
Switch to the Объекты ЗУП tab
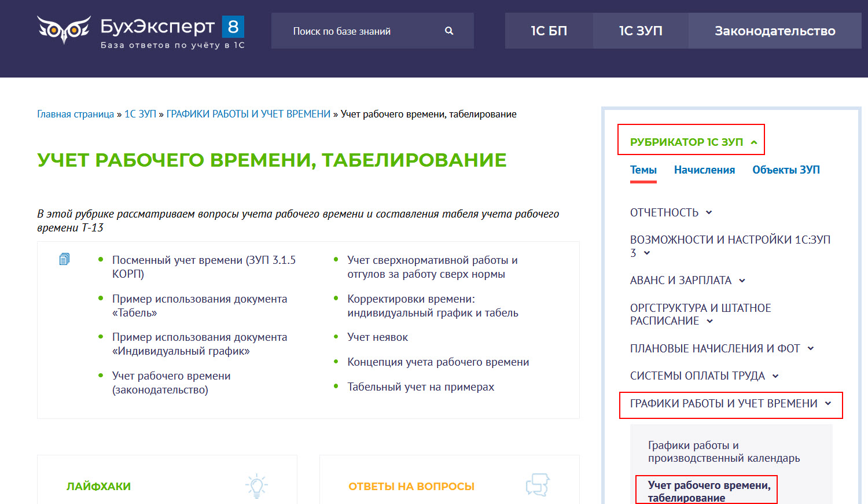[786, 170]
